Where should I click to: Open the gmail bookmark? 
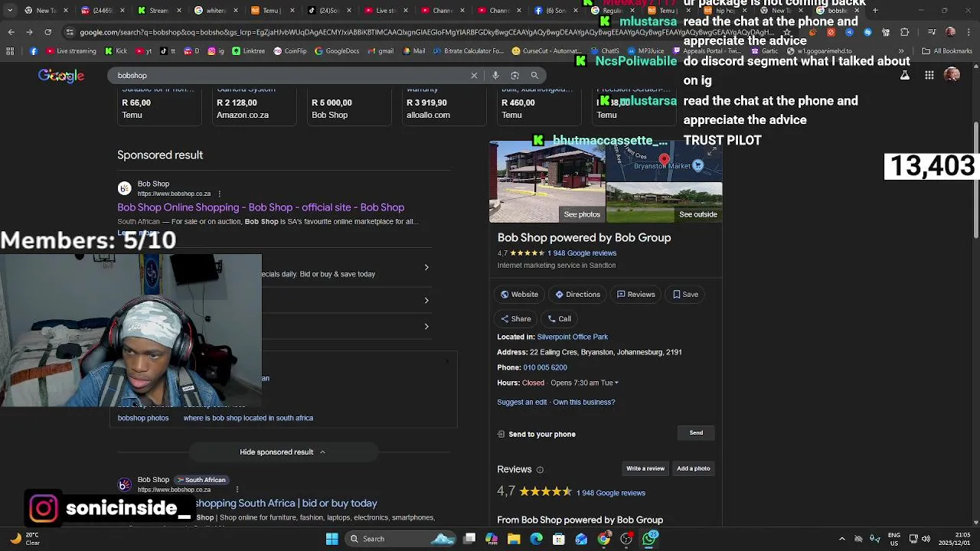click(380, 51)
